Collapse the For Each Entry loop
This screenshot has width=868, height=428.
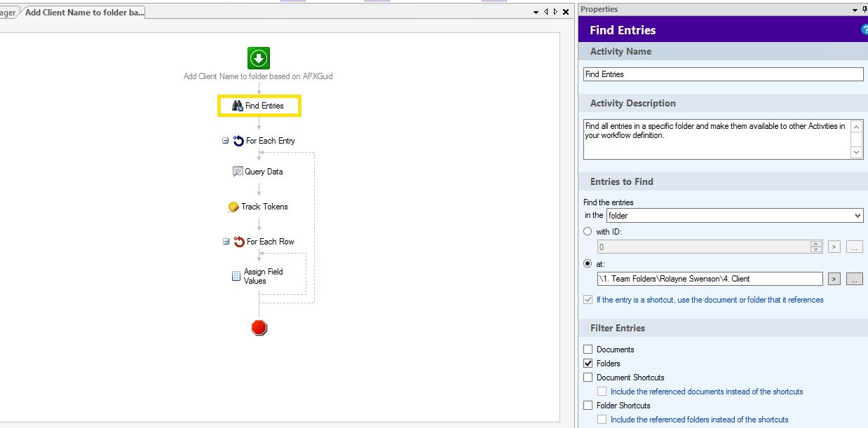(x=226, y=141)
